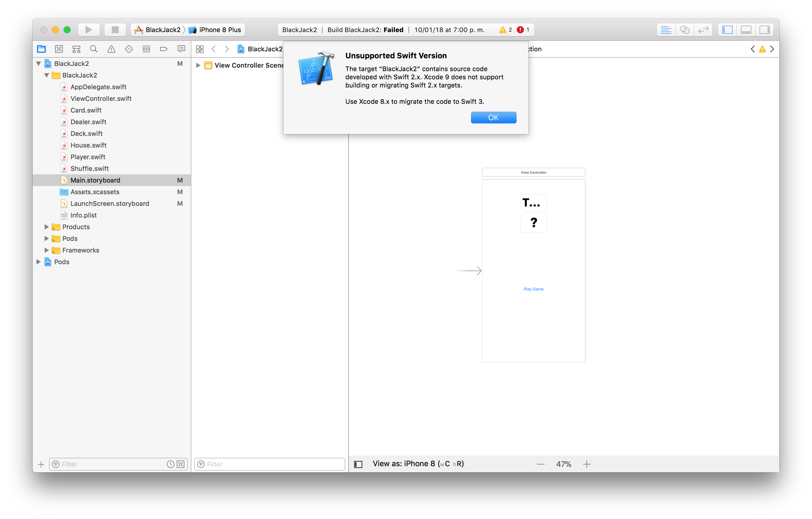Click the zoom in plus button
Image resolution: width=812 pixels, height=519 pixels.
587,464
